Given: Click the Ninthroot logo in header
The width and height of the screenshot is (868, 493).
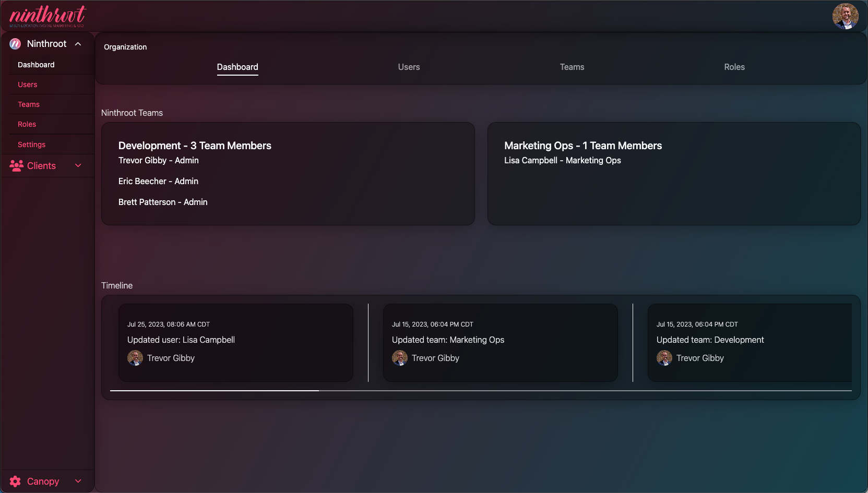Looking at the screenshot, I should (x=47, y=16).
